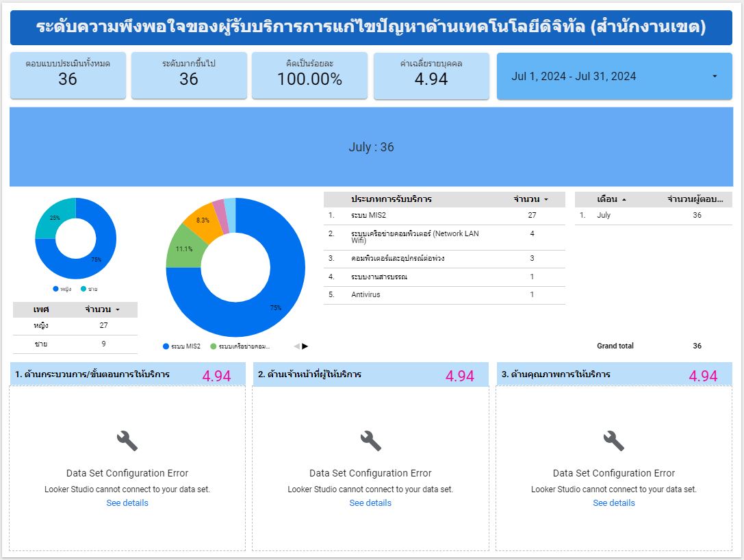Open See details link in section 3

coord(613,503)
